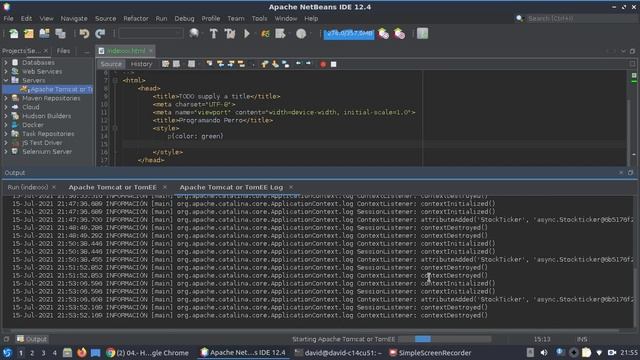Collapse the Servers node

click(x=6, y=80)
